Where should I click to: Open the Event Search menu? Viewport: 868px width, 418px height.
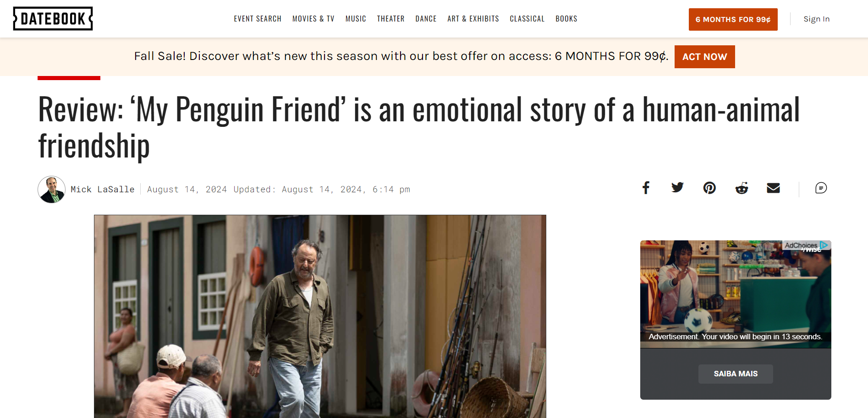point(258,19)
